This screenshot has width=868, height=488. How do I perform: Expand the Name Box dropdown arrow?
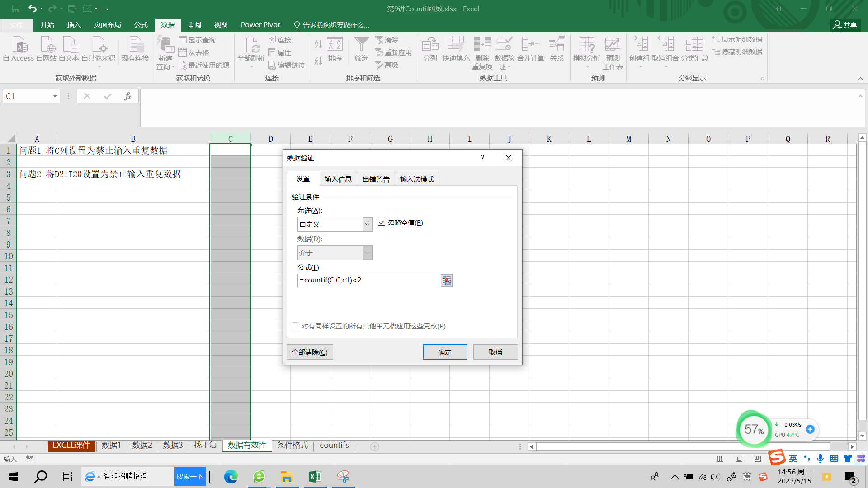[x=55, y=96]
